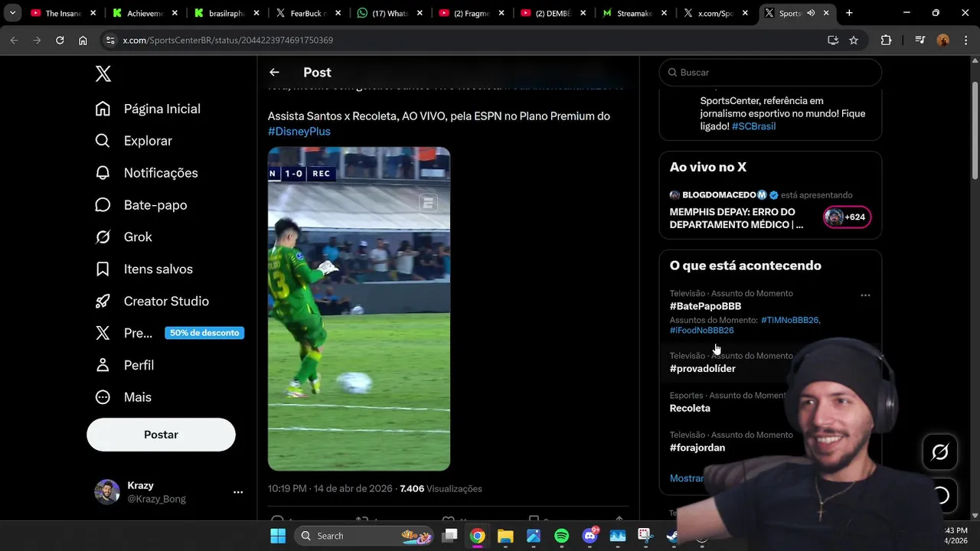The height and width of the screenshot is (551, 980).
Task: Reload the page in Chrome
Action: click(60, 40)
